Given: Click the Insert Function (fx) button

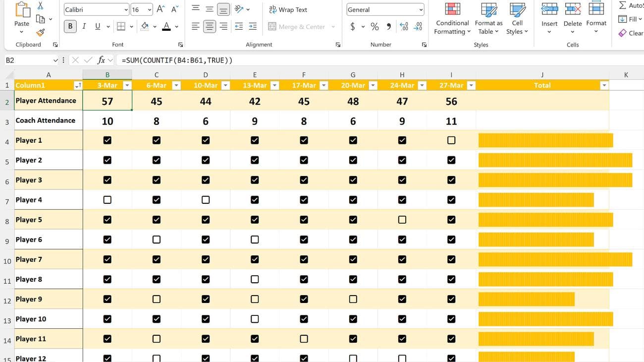Looking at the screenshot, I should pyautogui.click(x=103, y=60).
